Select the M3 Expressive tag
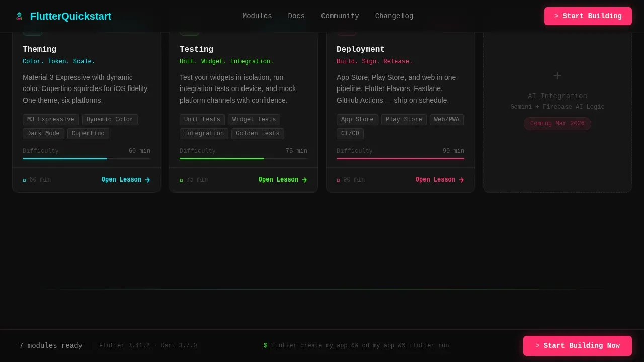644x362 pixels. pos(51,120)
